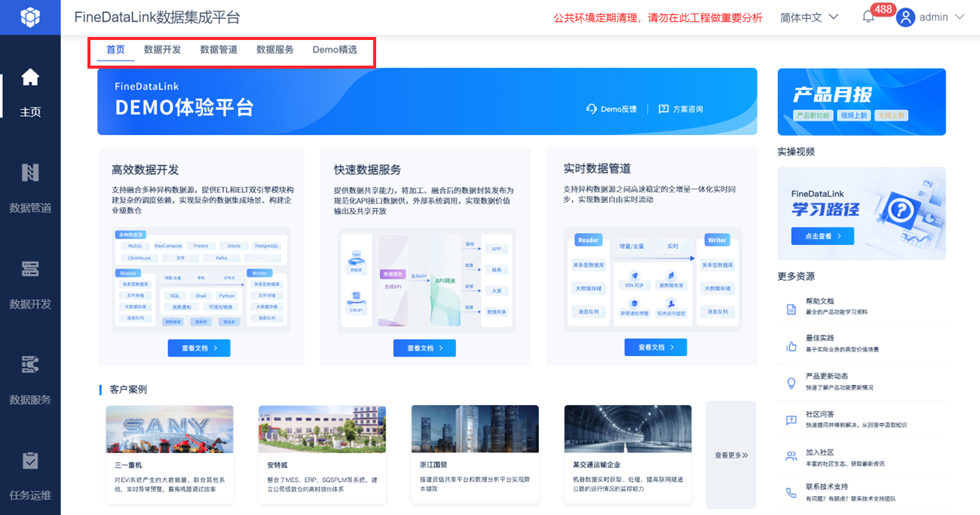Click 查看更多 customer cases button
The image size is (980, 515).
click(x=730, y=455)
